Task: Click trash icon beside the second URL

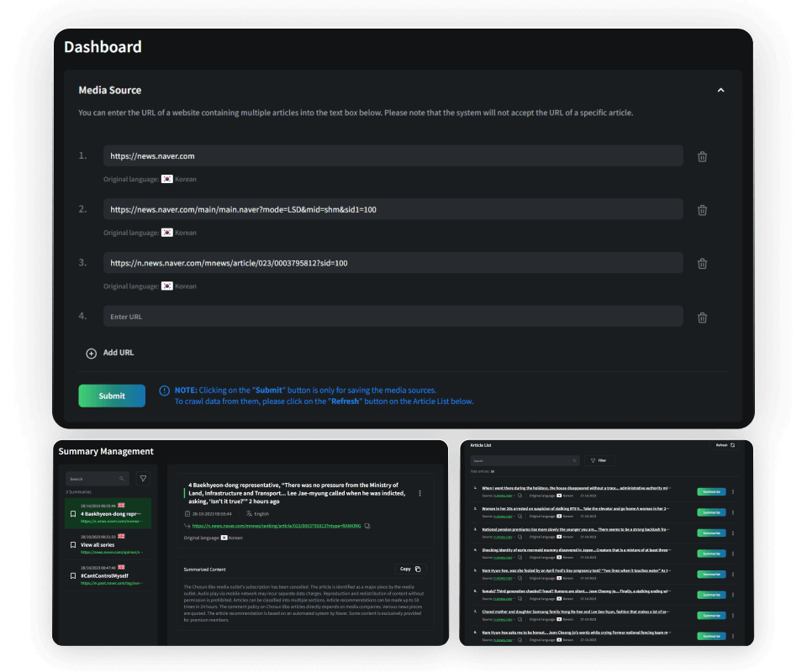Action: 702,210
